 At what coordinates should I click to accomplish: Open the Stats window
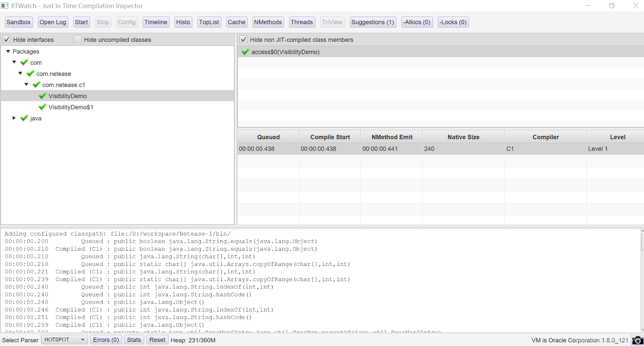[x=134, y=340]
